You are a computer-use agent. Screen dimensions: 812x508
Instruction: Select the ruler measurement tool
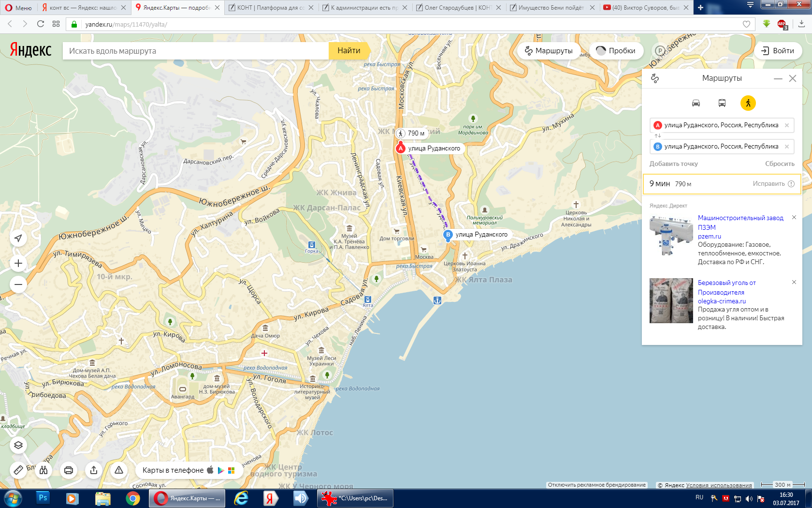click(x=18, y=470)
